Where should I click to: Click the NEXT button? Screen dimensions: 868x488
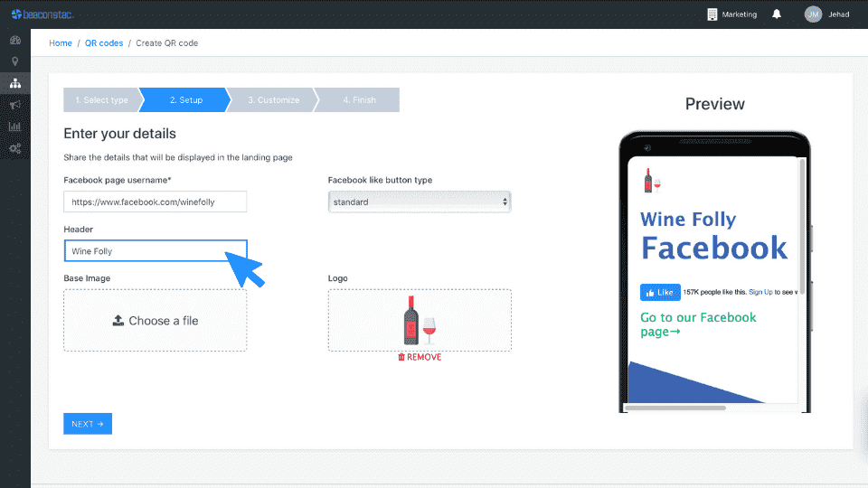tap(88, 424)
